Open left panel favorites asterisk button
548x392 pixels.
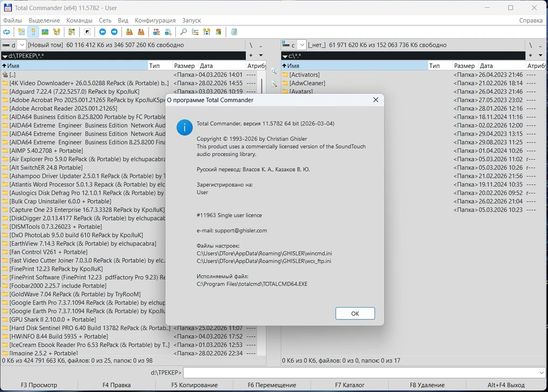coord(250,56)
